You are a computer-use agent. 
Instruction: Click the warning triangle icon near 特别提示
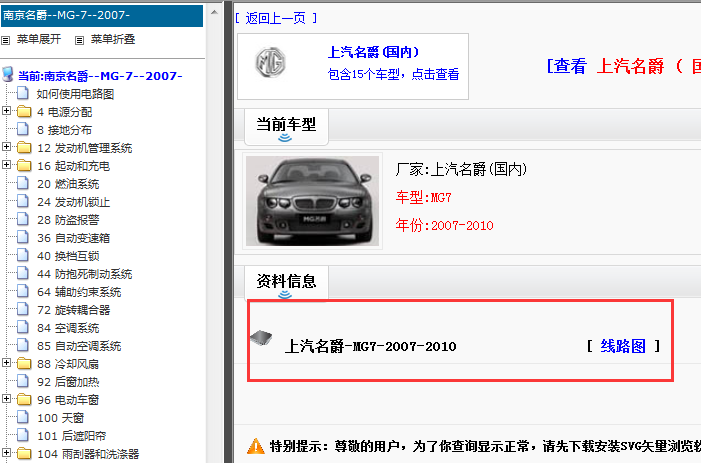256,446
